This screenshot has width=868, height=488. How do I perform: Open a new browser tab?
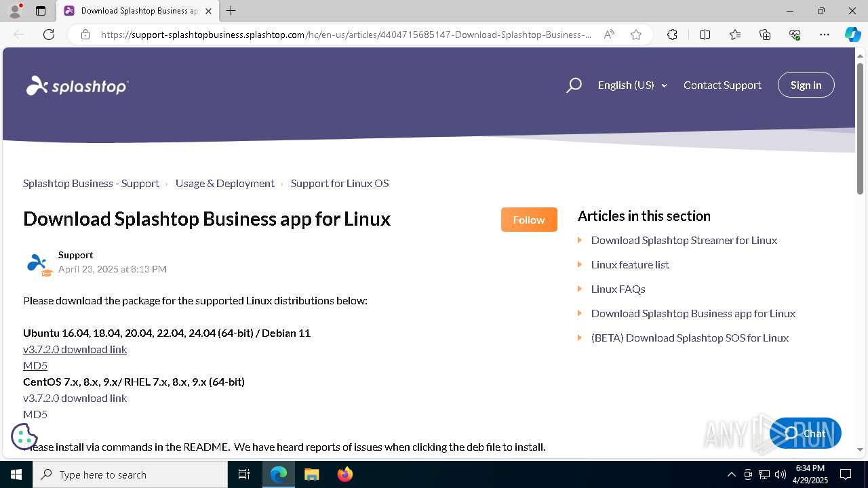coord(231,11)
